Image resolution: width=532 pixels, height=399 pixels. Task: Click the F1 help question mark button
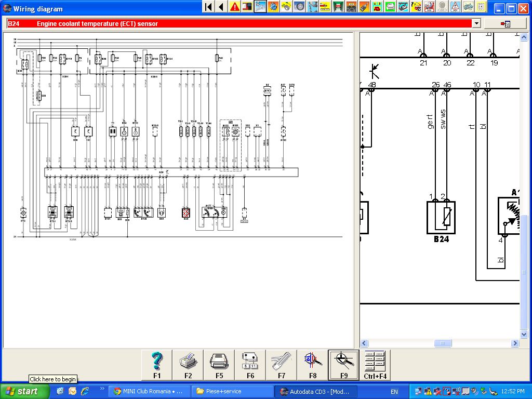pyautogui.click(x=157, y=365)
